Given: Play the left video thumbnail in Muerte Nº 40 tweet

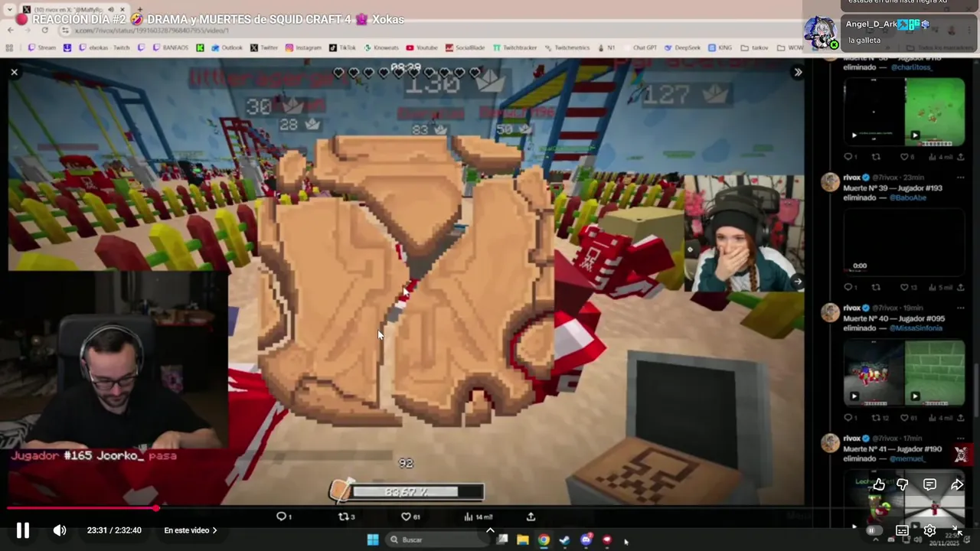Looking at the screenshot, I should [874, 373].
